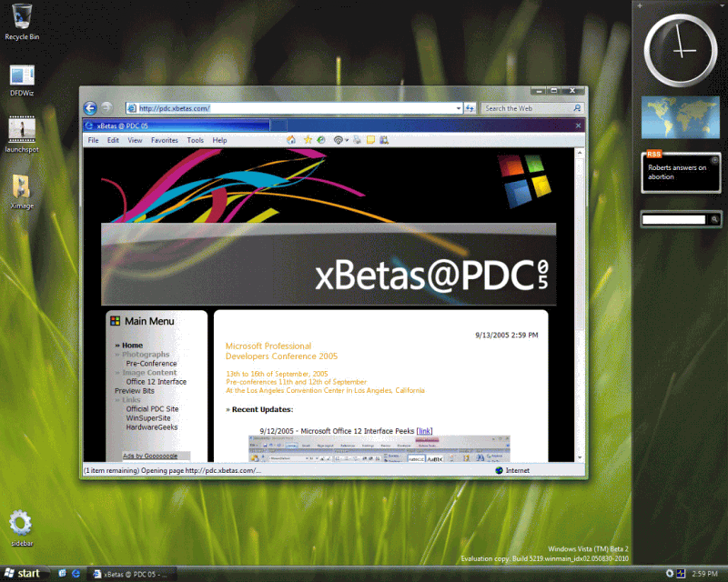Open the View menu
728x582 pixels.
coord(135,140)
